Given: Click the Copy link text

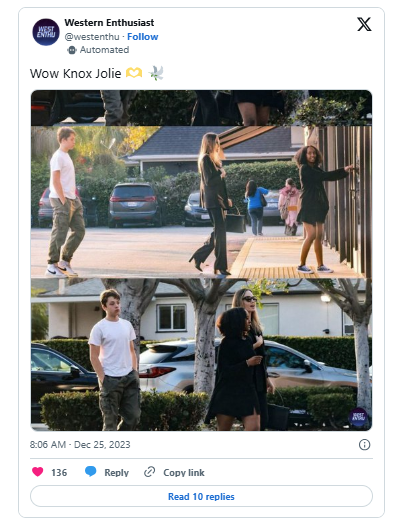Looking at the screenshot, I should tap(184, 472).
